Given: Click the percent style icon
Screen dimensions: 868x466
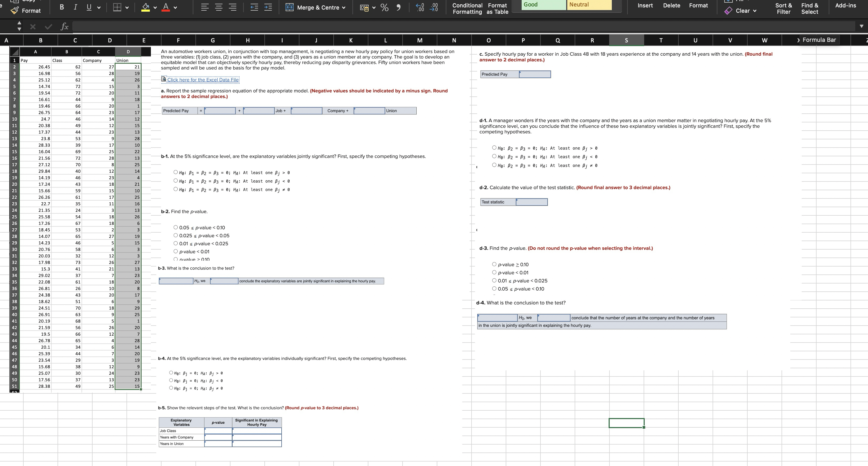Looking at the screenshot, I should click(x=385, y=7).
